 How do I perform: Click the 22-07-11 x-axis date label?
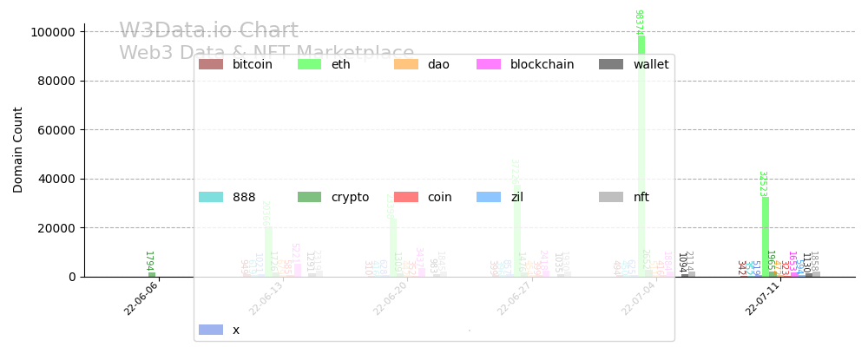[762, 298]
